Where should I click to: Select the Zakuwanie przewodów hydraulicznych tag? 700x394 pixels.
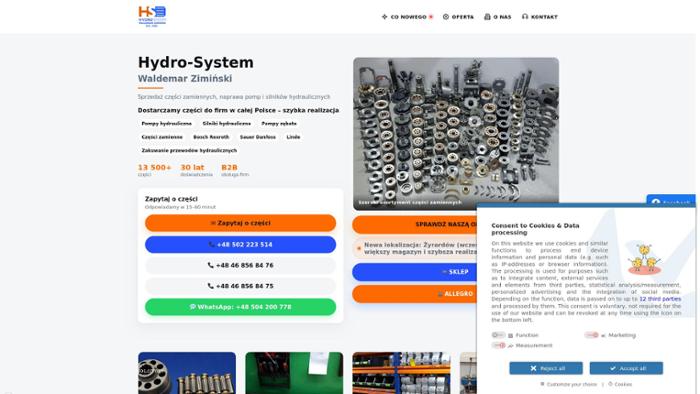tap(189, 150)
